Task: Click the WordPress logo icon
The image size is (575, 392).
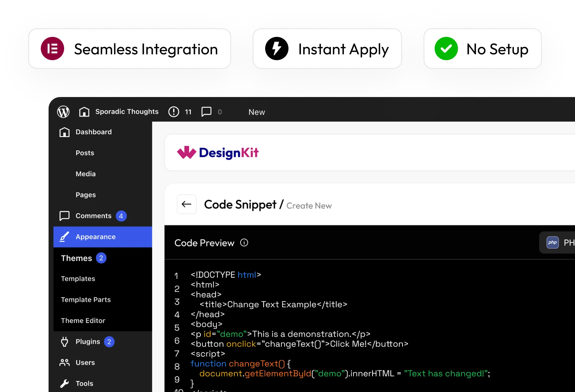Action: [x=63, y=112]
